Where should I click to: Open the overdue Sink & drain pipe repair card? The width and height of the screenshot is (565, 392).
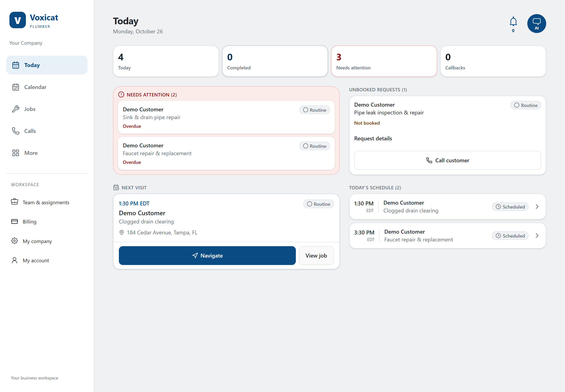tap(226, 117)
